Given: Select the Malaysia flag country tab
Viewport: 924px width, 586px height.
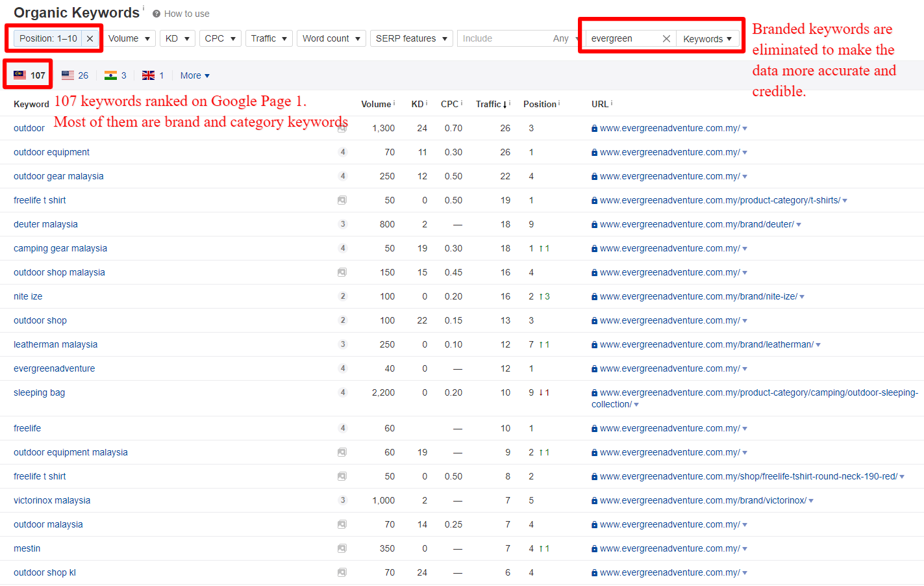Looking at the screenshot, I should (29, 75).
